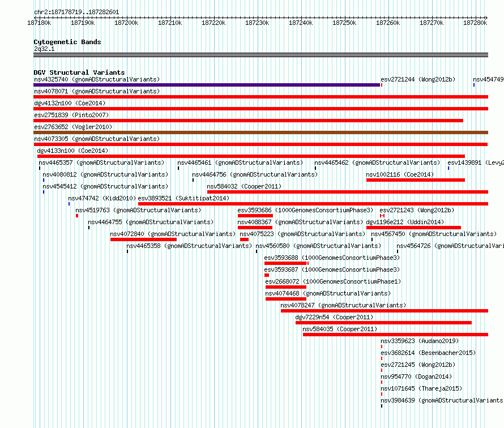
Task: Click the 187180k ruler tick label
Action: point(39,23)
